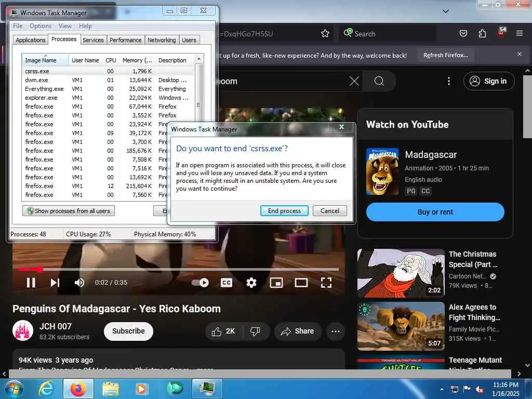Screen dimensions: 532x399
Task: Open the Madagascar movie poster
Action: click(x=382, y=171)
